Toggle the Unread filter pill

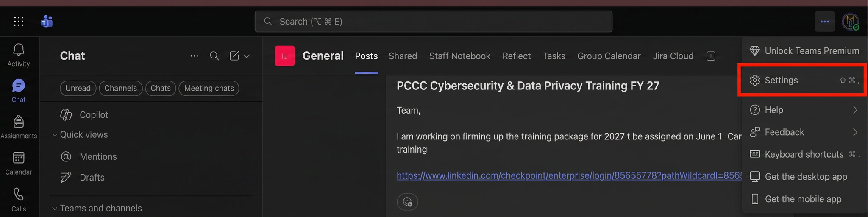tap(78, 88)
